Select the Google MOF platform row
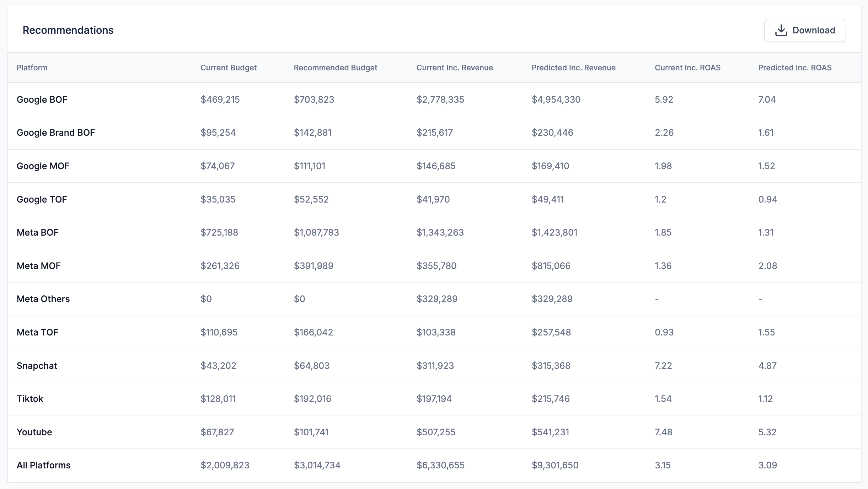 click(43, 166)
